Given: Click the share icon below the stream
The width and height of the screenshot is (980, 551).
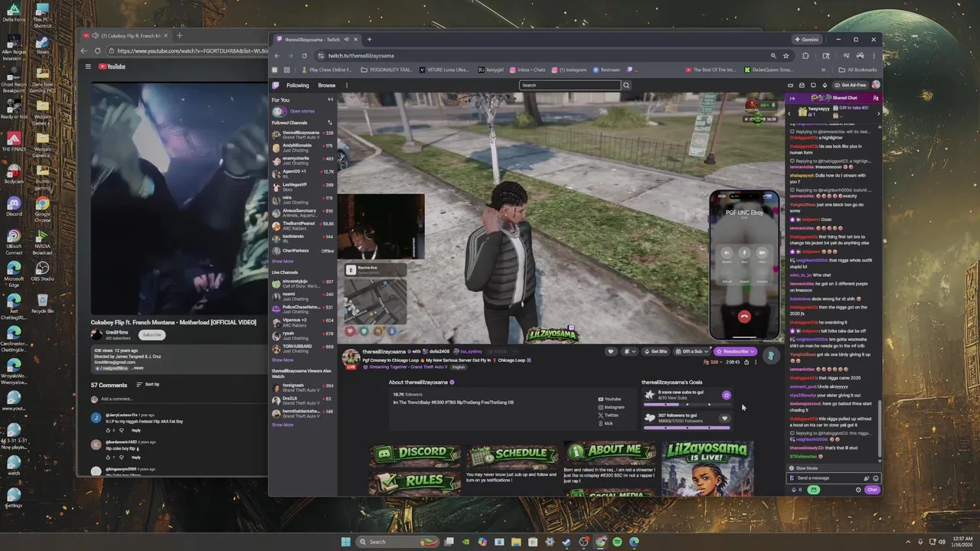Looking at the screenshot, I should (746, 362).
